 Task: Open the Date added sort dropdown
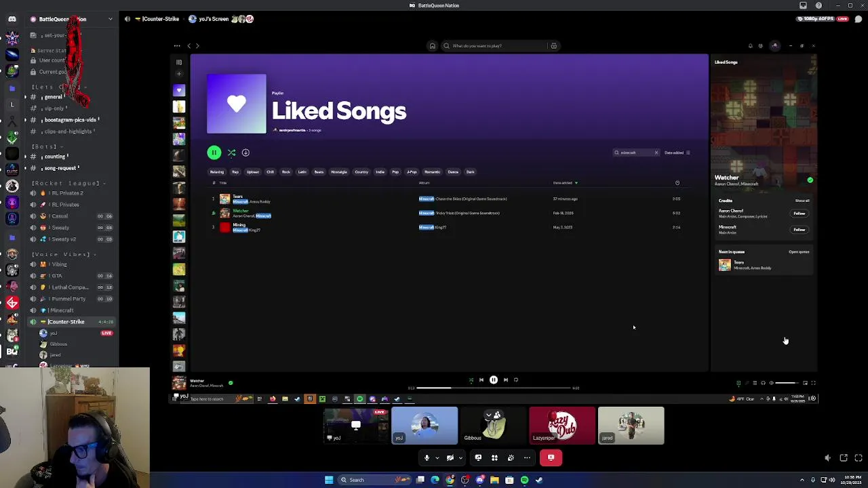pos(677,152)
